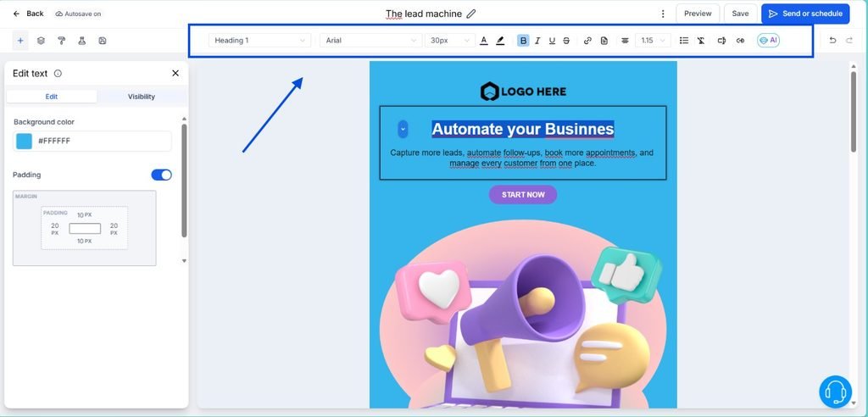Open the three-dot more options menu
Screen dimensions: 868x417
pos(663,14)
